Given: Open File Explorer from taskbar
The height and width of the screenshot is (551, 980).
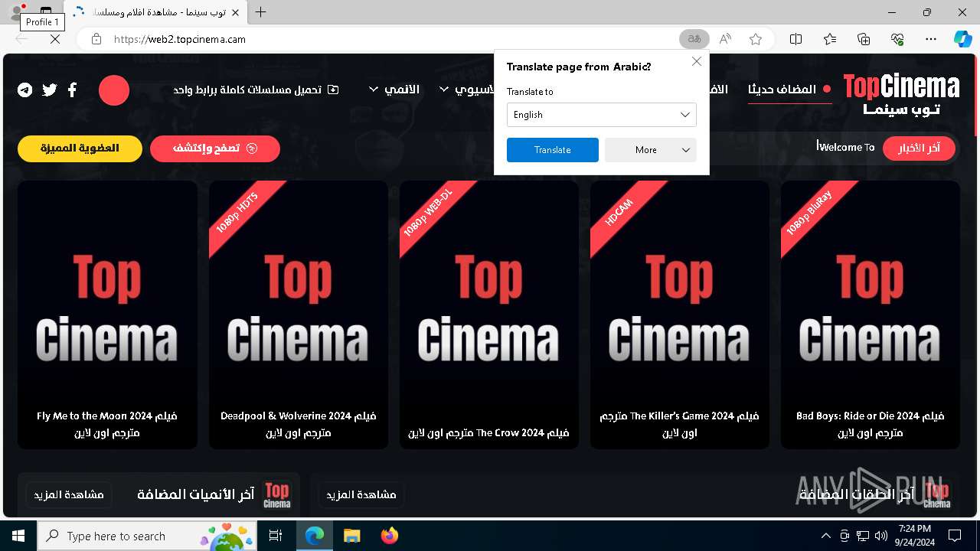Looking at the screenshot, I should pos(351,536).
